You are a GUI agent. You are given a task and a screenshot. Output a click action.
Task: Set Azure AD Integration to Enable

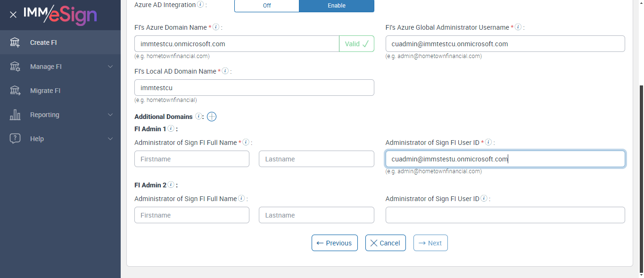337,6
